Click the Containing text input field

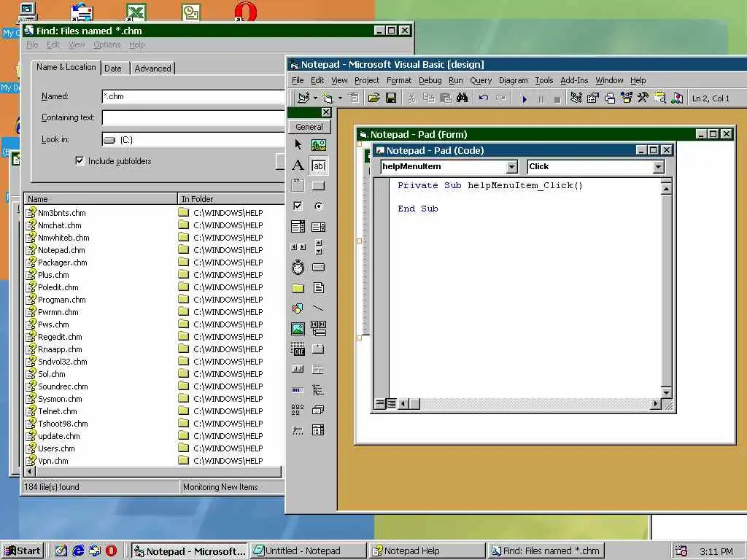(x=193, y=117)
